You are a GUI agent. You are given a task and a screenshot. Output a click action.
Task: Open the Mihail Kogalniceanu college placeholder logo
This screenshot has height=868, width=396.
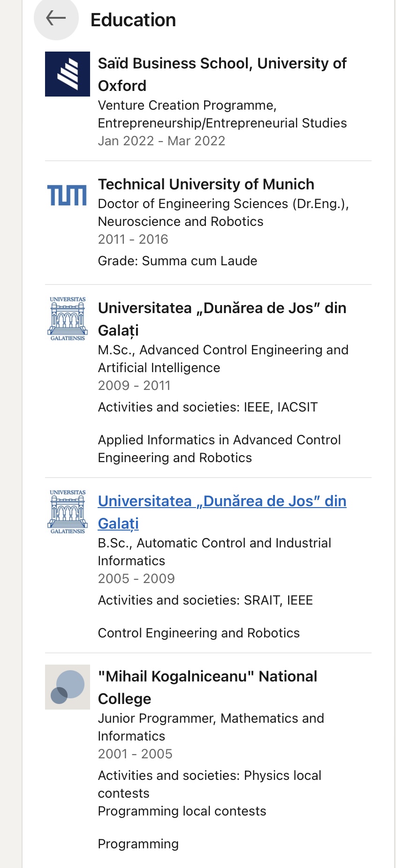[68, 687]
